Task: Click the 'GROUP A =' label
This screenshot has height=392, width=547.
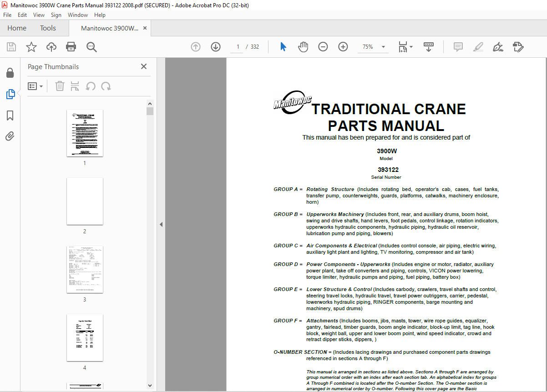Action: 288,189
